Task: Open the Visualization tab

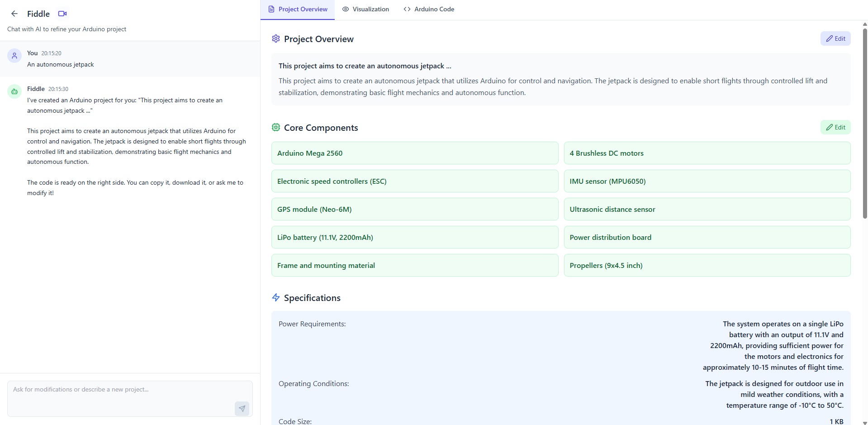Action: pyautogui.click(x=365, y=9)
